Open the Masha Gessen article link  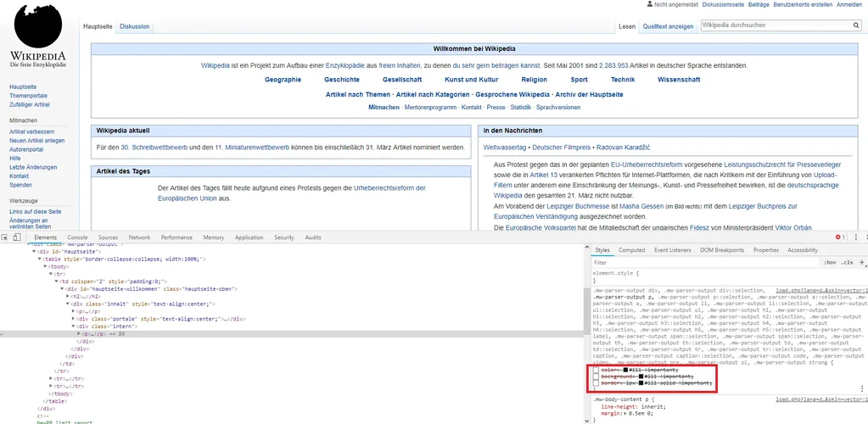point(640,206)
